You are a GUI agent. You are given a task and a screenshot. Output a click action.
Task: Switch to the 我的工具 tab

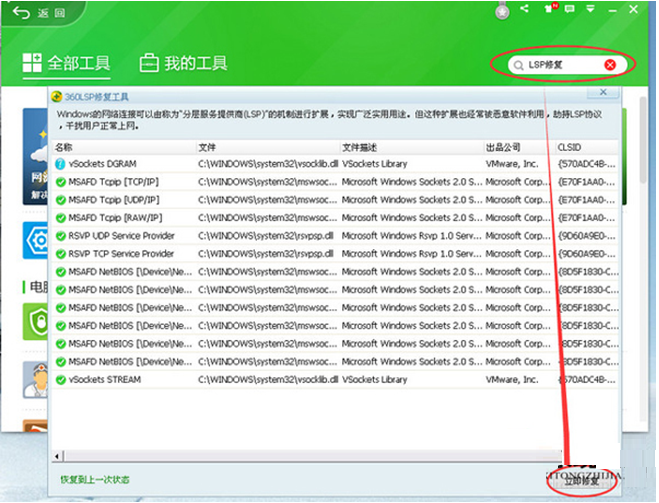pos(183,64)
